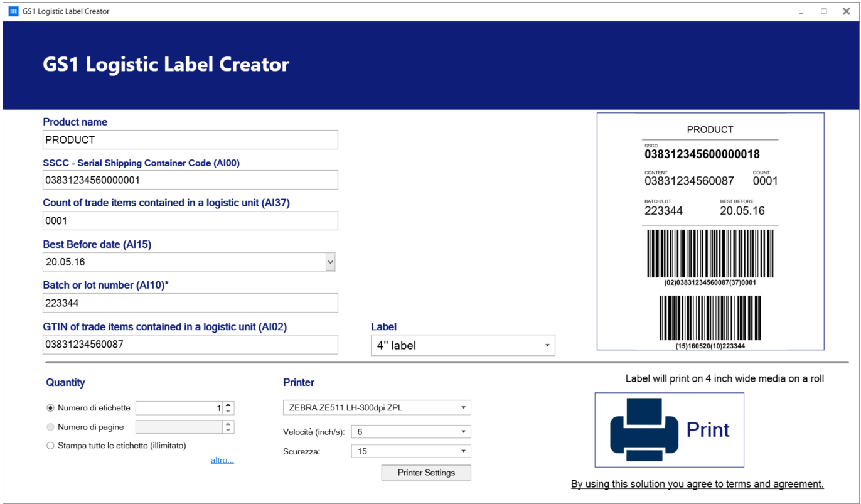Viewport: 861px width, 504px height.
Task: Open the Scurezza darkness dropdown
Action: 463,451
